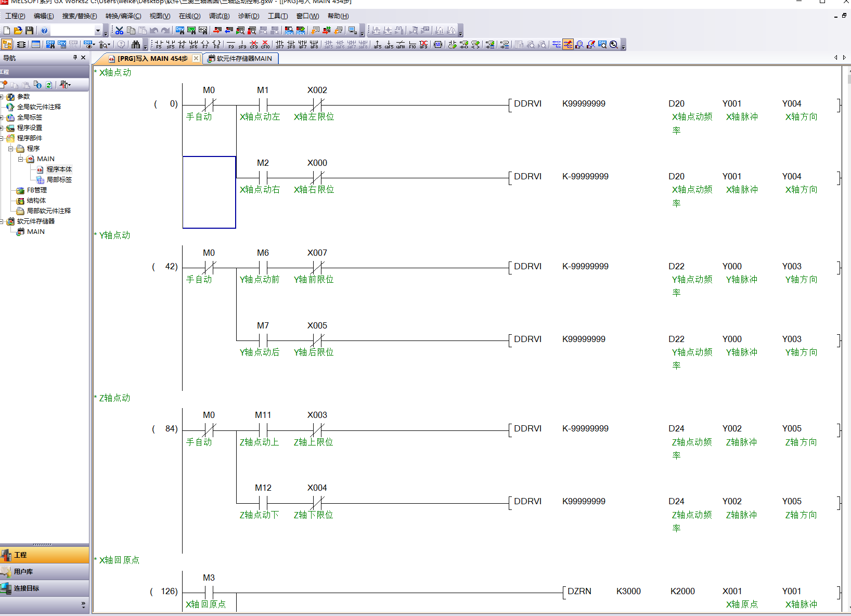Open the 帮助(H) menu

338,16
